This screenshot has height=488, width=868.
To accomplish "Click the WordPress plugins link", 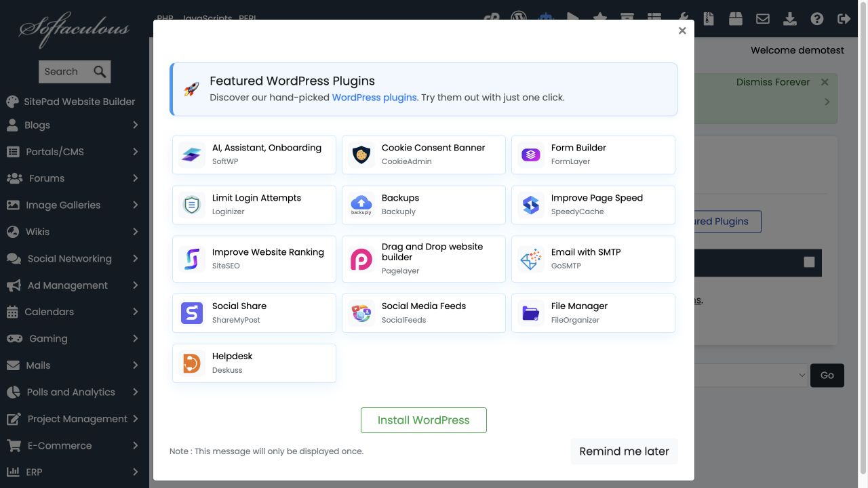I will pos(374,98).
